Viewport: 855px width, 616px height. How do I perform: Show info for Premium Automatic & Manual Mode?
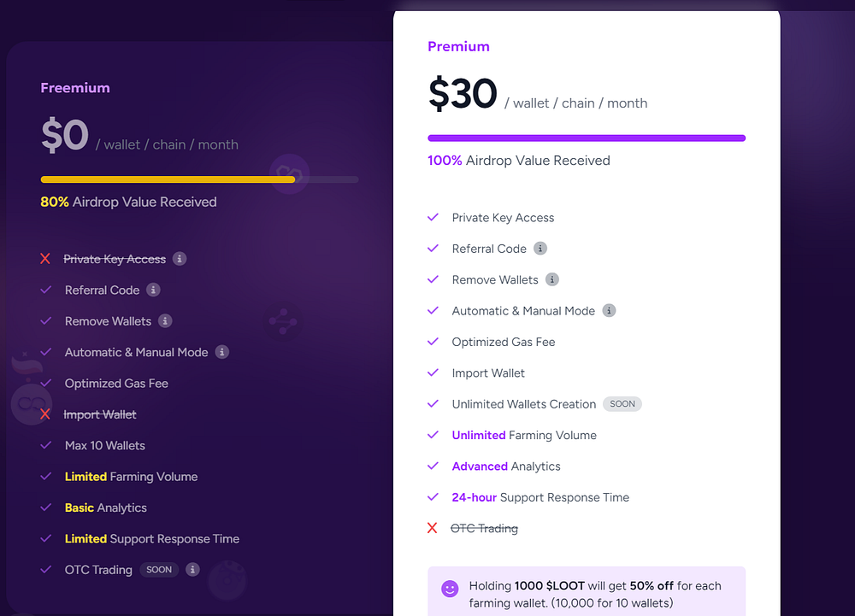[x=609, y=310]
